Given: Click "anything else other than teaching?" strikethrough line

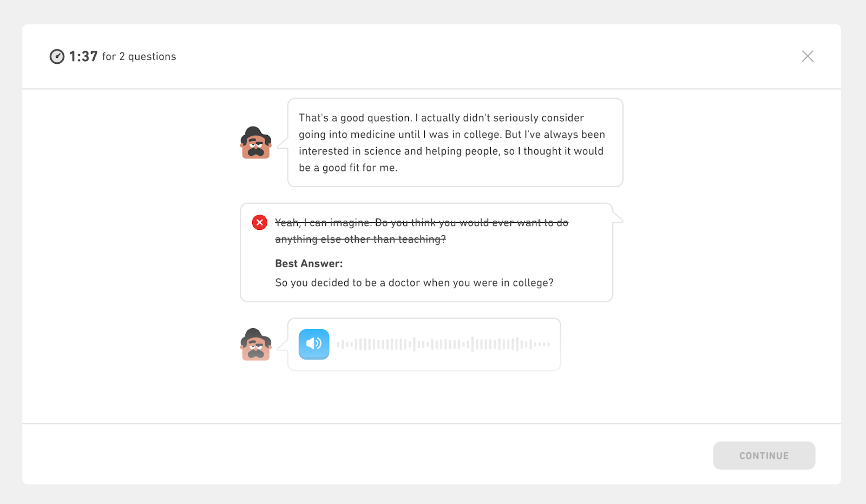Looking at the screenshot, I should pyautogui.click(x=360, y=240).
